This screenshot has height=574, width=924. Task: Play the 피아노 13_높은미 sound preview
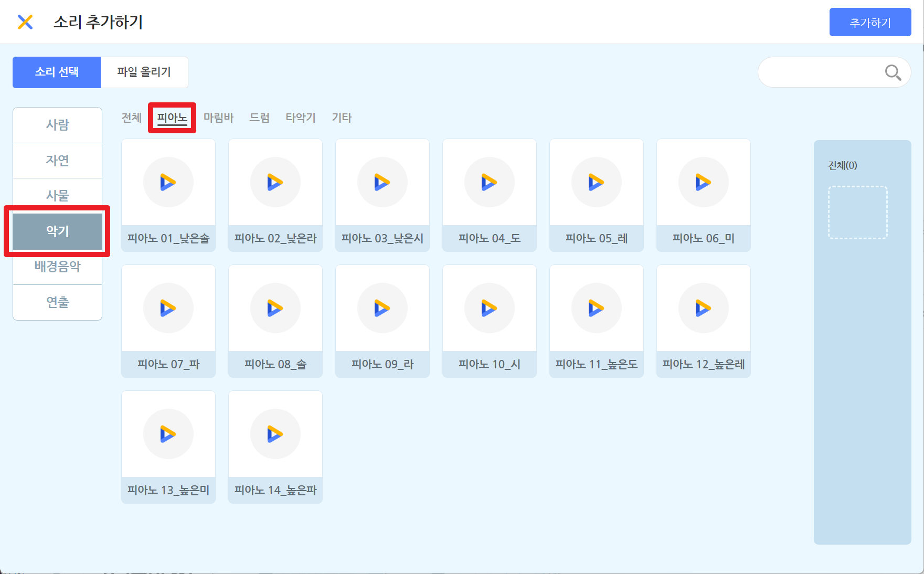(x=168, y=434)
